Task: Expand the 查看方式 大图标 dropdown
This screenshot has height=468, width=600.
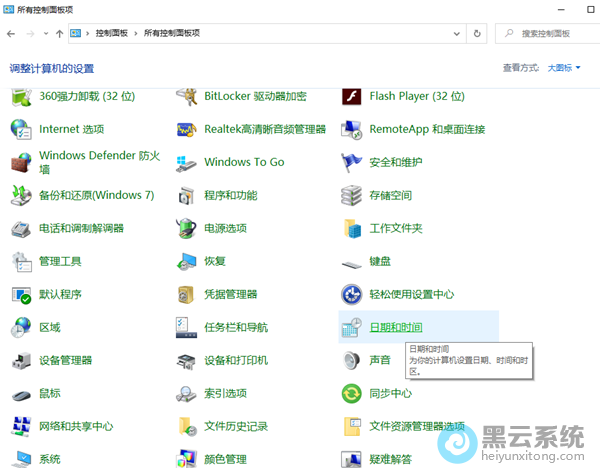Action: 565,68
